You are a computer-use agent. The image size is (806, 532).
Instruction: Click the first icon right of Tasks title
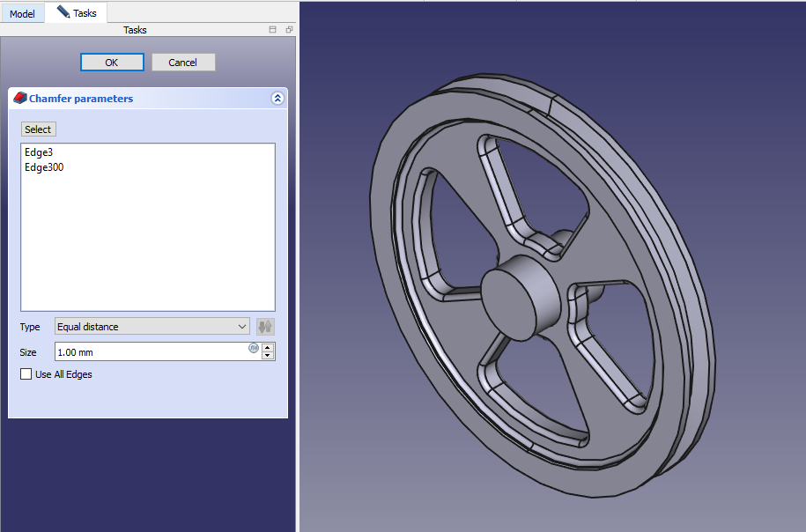(x=273, y=30)
